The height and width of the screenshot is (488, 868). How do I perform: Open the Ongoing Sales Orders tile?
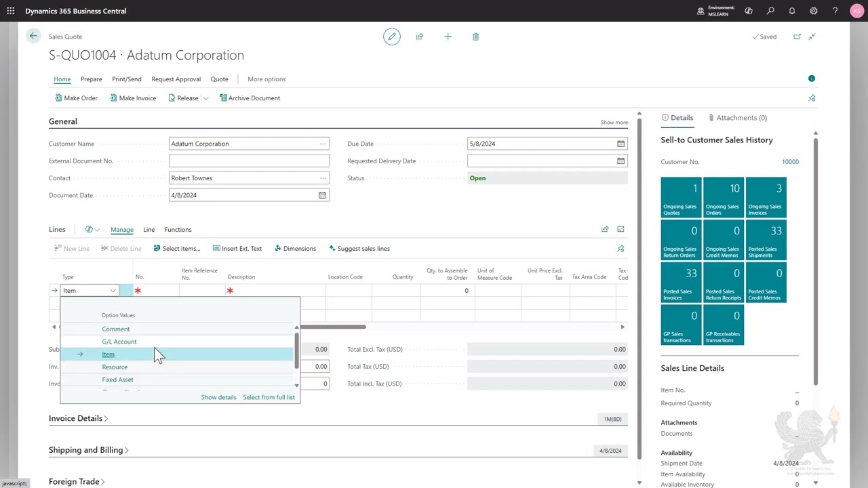point(724,198)
